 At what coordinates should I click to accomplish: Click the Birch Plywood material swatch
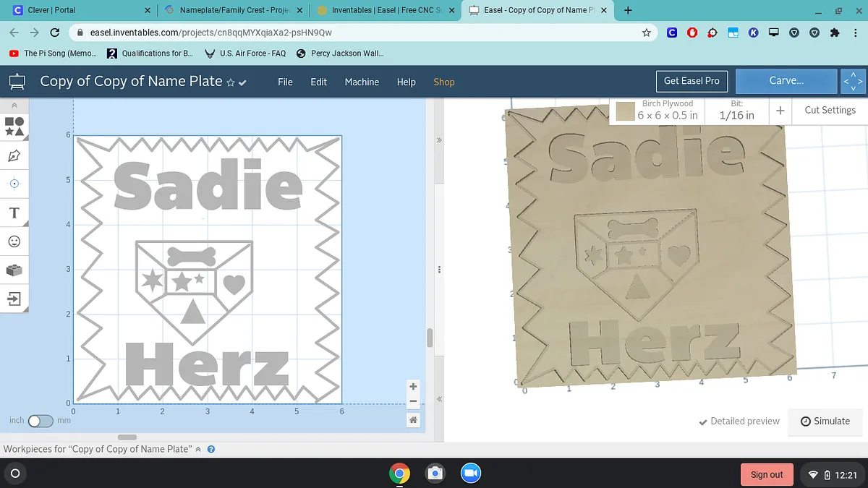click(625, 111)
